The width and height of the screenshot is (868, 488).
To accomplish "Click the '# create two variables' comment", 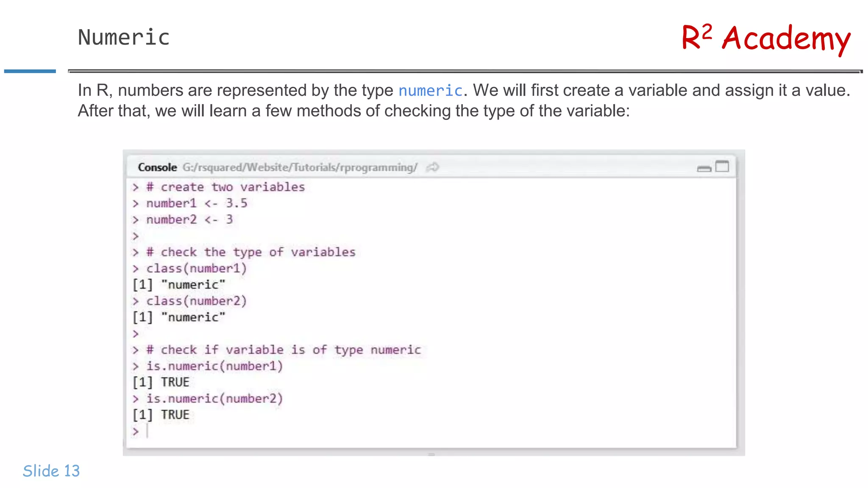I will pyautogui.click(x=225, y=187).
